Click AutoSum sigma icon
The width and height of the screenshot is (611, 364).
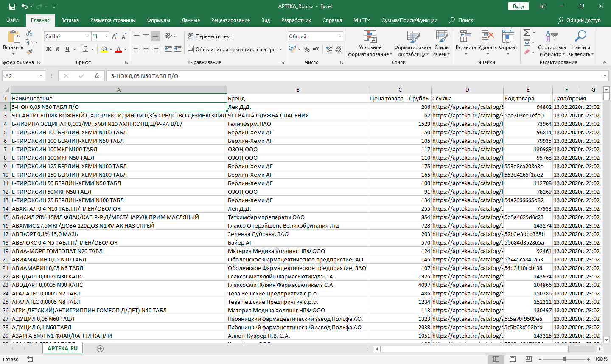[527, 33]
